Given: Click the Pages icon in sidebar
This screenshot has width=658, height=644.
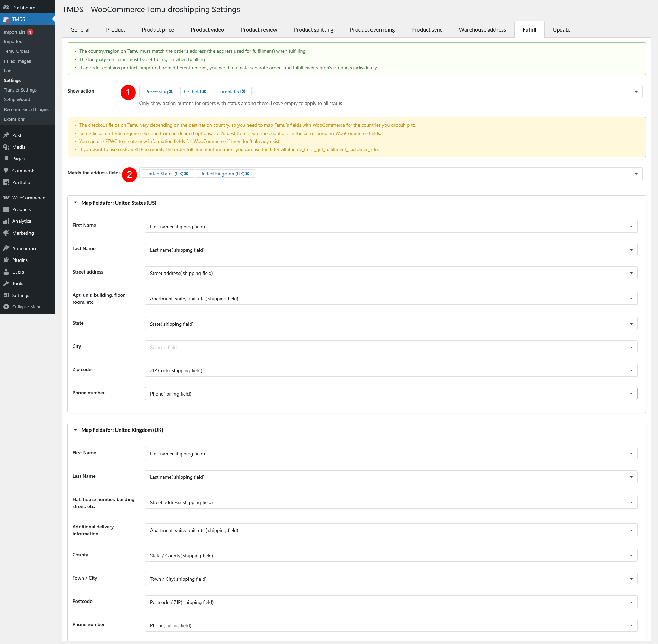Looking at the screenshot, I should click(x=6, y=159).
